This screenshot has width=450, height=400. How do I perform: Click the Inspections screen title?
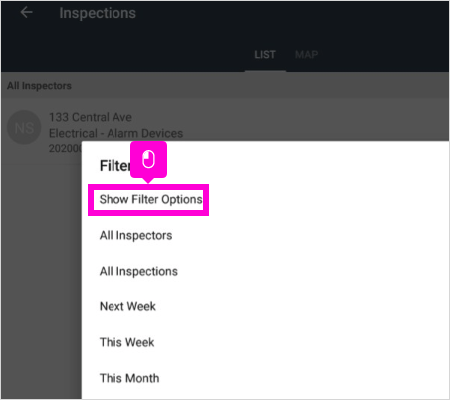pos(98,13)
